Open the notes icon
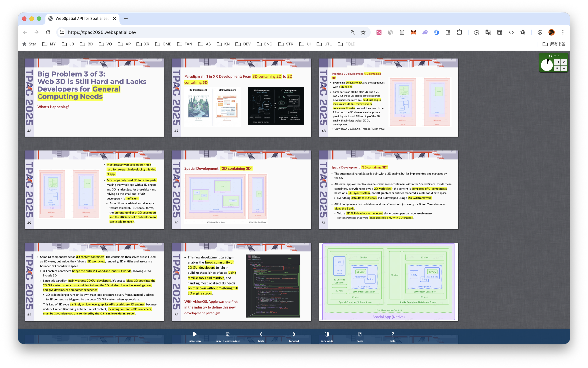The width and height of the screenshot is (588, 368). pos(360,334)
